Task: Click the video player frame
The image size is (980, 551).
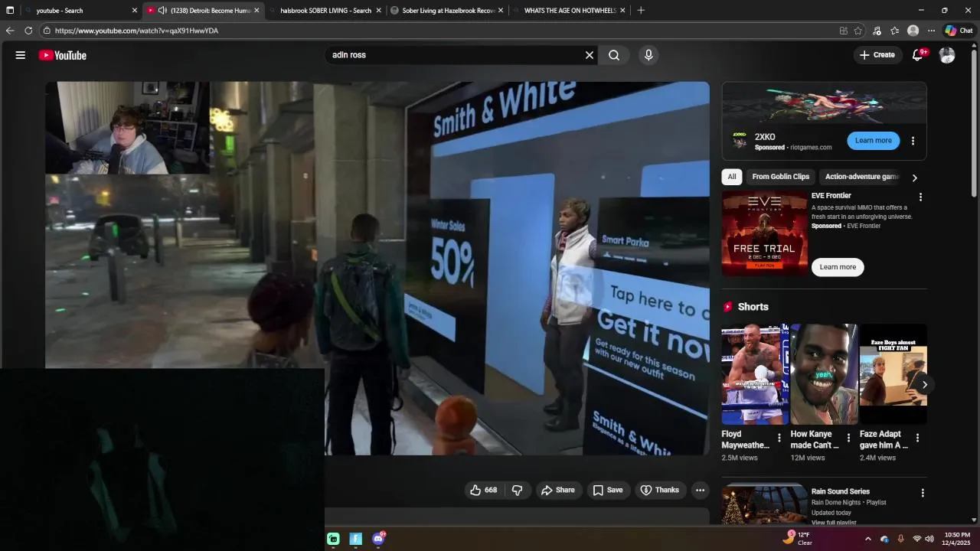Action: [x=377, y=269]
